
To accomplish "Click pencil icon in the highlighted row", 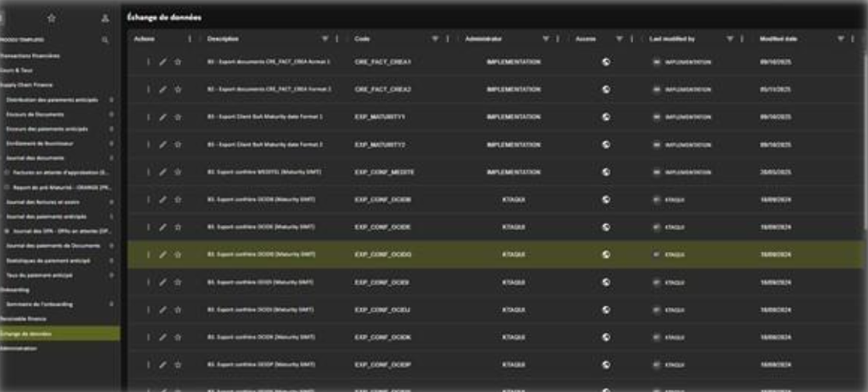I will (162, 254).
